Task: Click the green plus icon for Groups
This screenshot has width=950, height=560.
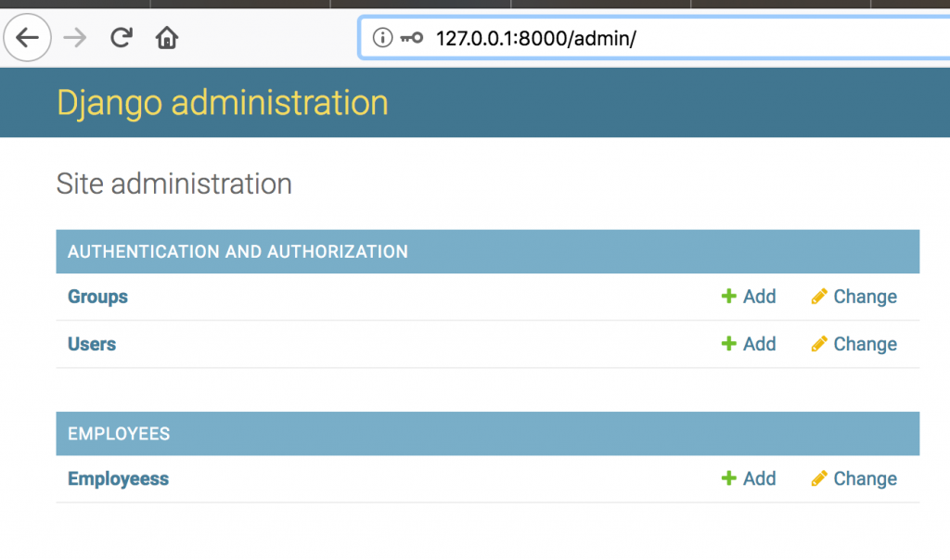Action: tap(728, 297)
